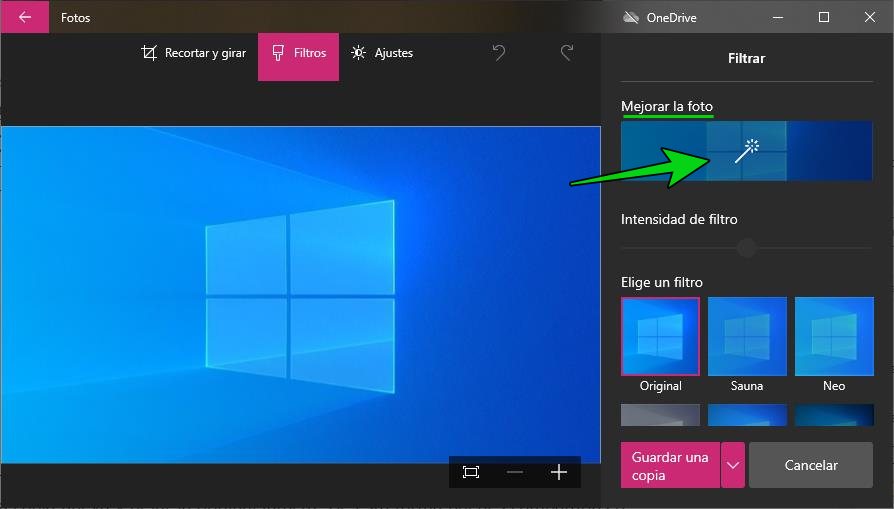Click Guardar una copia button
This screenshot has width=894, height=509.
[670, 465]
